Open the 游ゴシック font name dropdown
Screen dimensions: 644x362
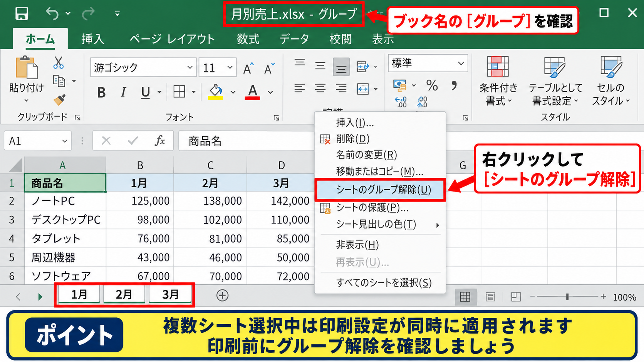coord(190,67)
